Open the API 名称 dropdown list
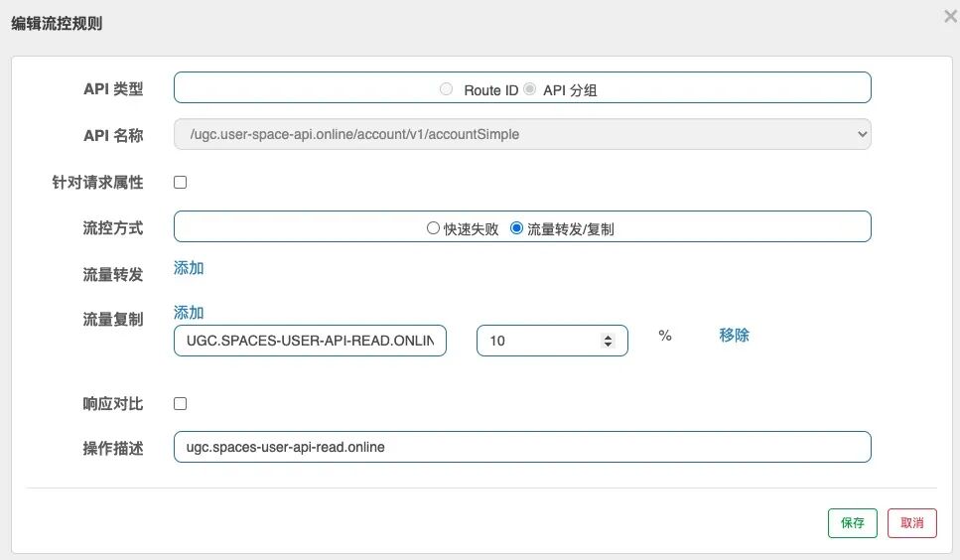Image resolution: width=960 pixels, height=560 pixels. coord(522,134)
